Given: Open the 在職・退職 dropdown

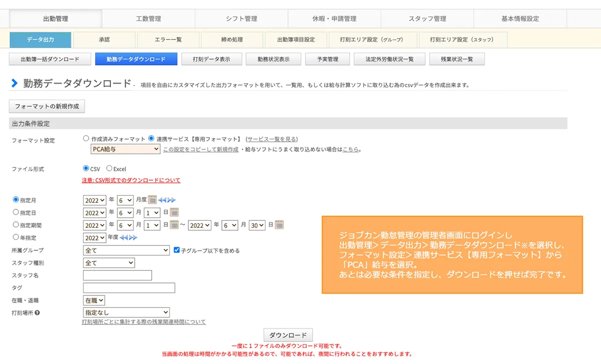Looking at the screenshot, I should [94, 300].
